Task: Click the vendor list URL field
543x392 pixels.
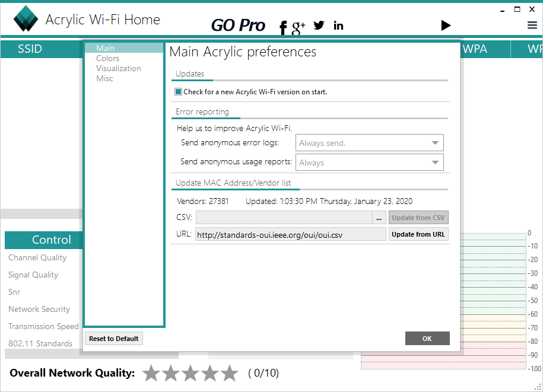Action: [x=291, y=235]
